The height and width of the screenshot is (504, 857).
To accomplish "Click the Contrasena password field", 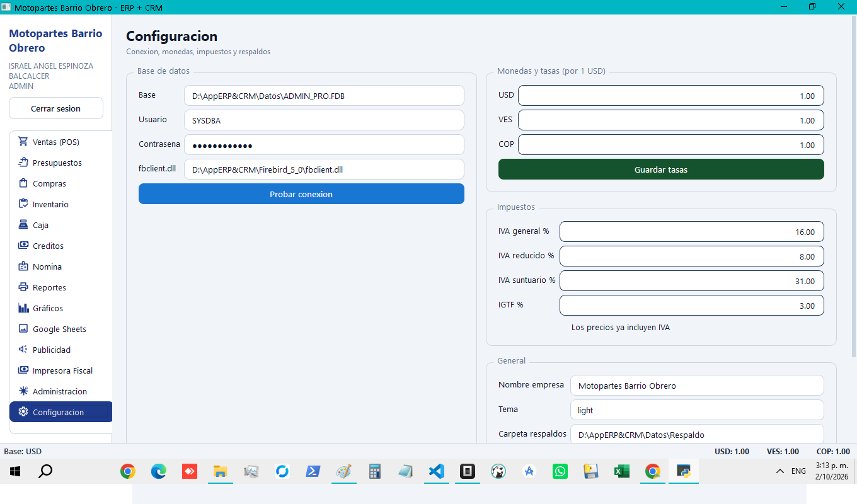I will pos(324,145).
